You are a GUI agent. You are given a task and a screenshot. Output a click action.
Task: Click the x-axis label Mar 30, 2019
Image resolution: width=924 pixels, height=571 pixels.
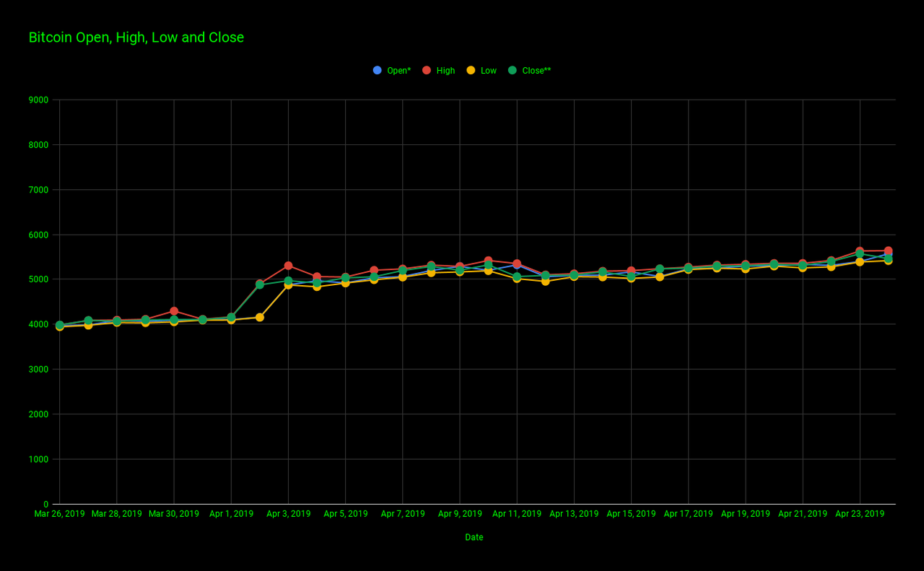174,514
